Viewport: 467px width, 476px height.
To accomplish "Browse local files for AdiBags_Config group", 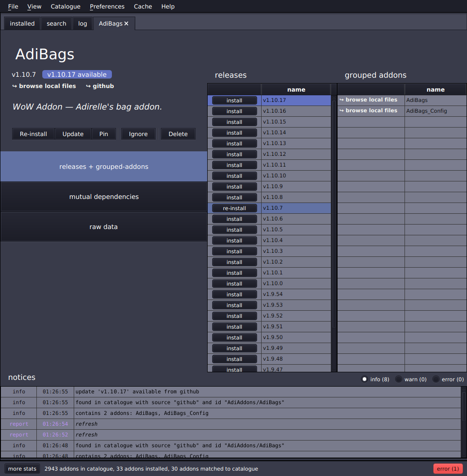I will pyautogui.click(x=368, y=110).
